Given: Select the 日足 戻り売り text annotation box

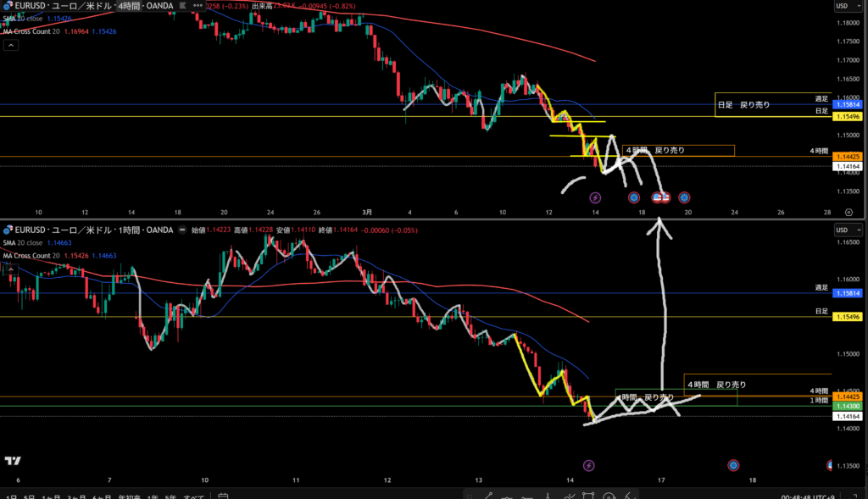Looking at the screenshot, I should 743,104.
